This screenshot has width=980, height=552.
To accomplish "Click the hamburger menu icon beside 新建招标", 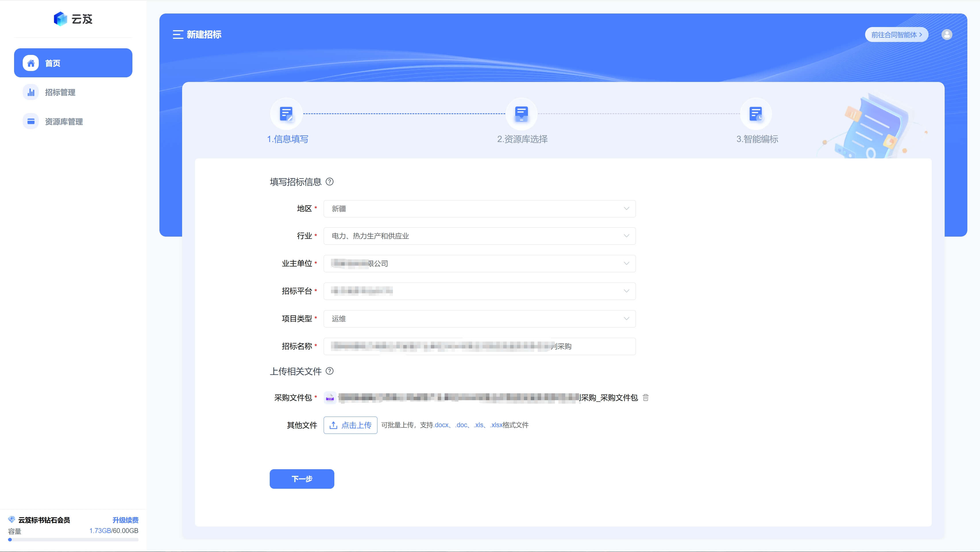I will 178,34.
